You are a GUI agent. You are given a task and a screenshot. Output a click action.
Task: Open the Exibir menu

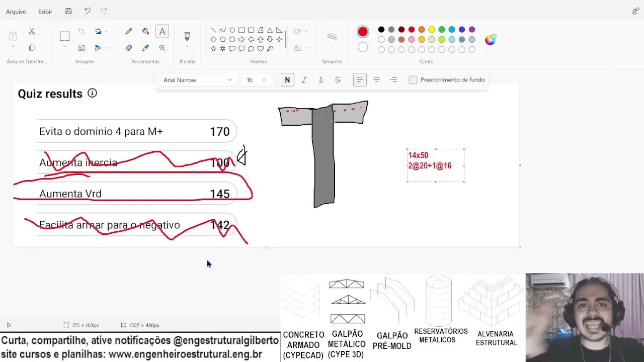(45, 11)
